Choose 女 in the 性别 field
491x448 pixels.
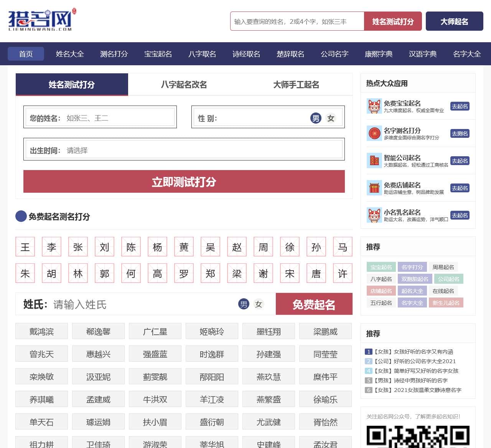coord(331,118)
